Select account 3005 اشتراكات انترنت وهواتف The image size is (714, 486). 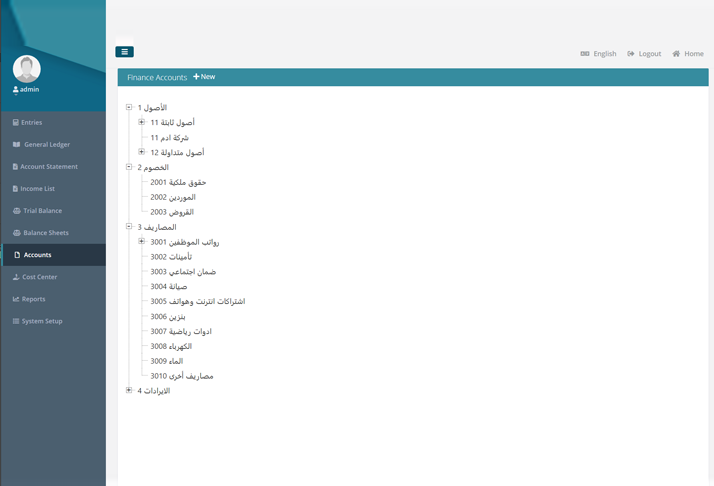pyautogui.click(x=198, y=302)
